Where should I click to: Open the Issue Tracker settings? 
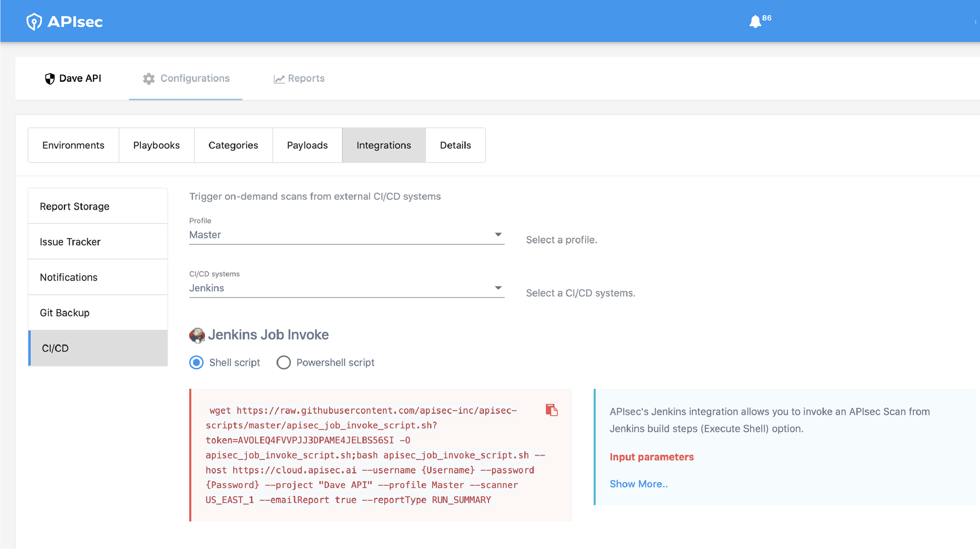tap(70, 241)
